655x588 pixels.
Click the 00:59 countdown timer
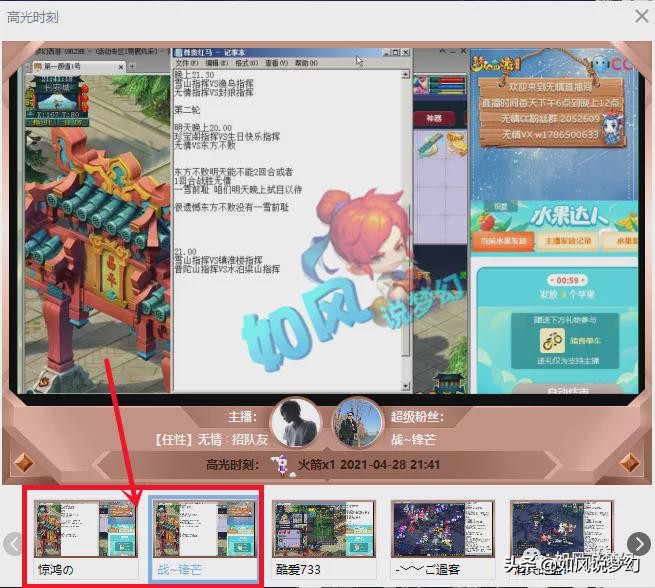tap(567, 280)
